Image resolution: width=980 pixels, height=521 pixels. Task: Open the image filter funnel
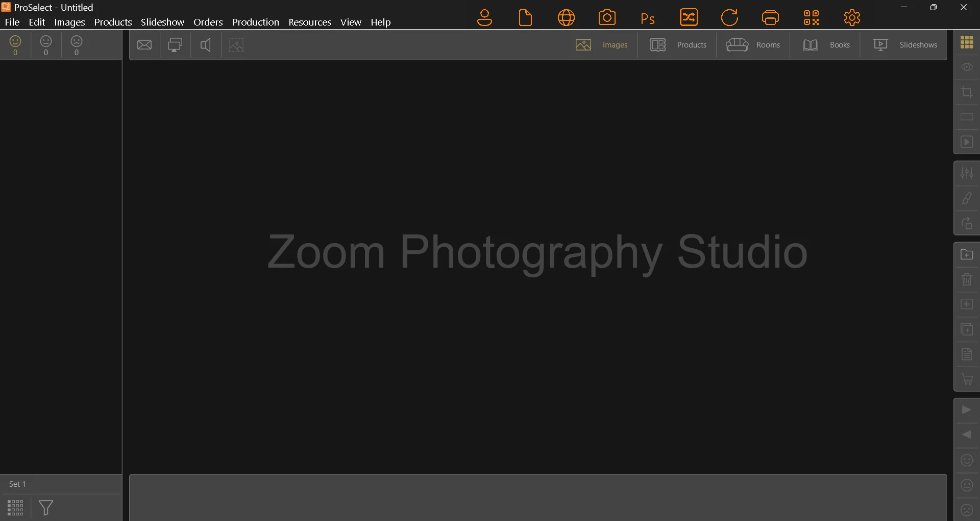click(46, 508)
